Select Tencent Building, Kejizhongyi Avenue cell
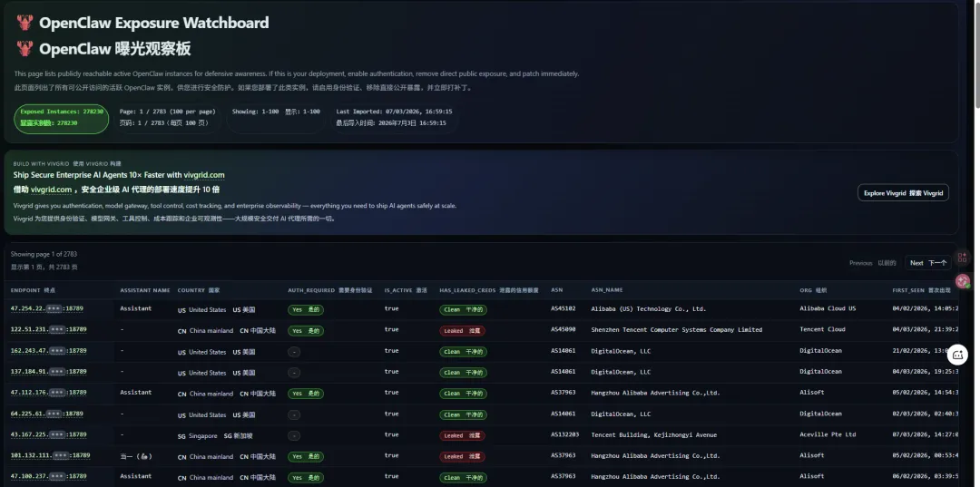 click(x=653, y=434)
